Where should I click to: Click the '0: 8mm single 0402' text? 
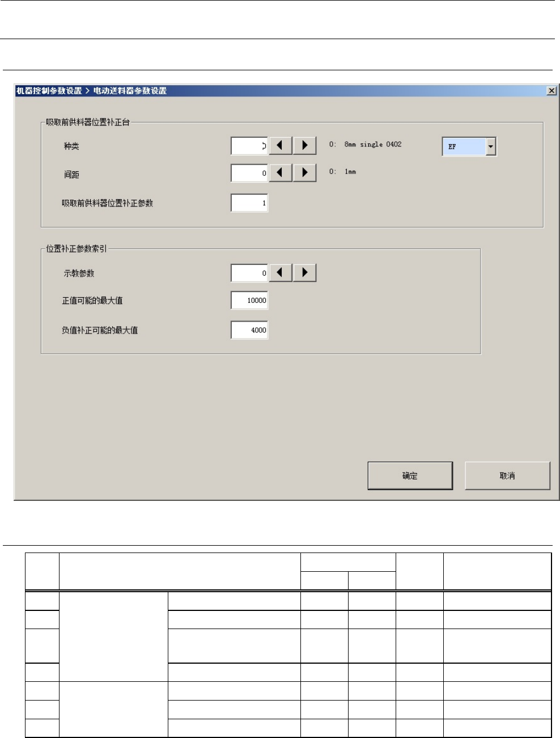pos(366,145)
